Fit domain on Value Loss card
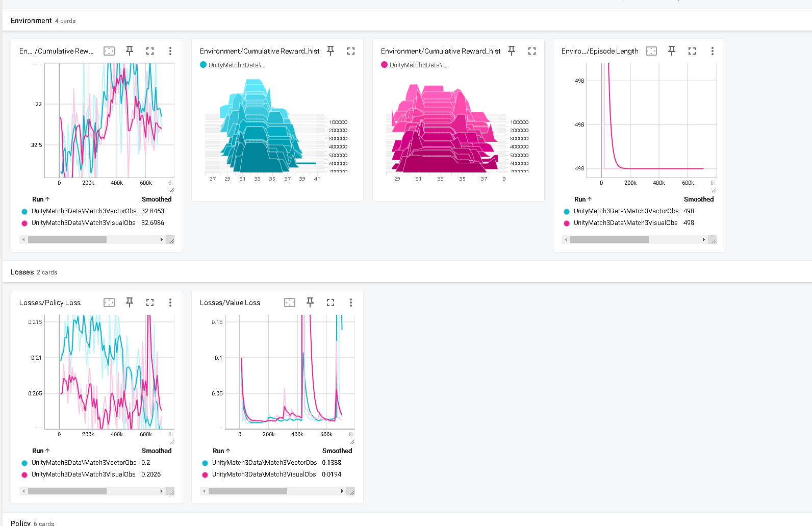812x526 pixels. pyautogui.click(x=290, y=303)
